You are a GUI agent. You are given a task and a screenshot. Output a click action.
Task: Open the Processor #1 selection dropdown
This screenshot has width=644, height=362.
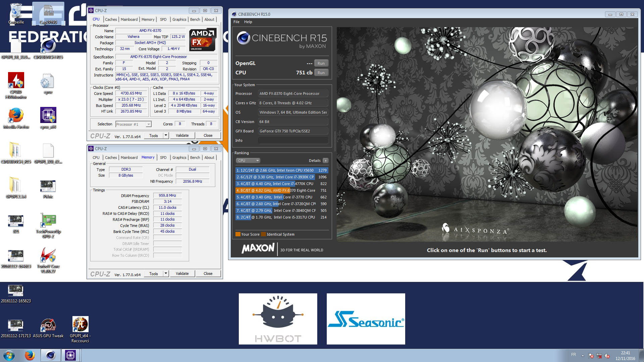coord(133,124)
